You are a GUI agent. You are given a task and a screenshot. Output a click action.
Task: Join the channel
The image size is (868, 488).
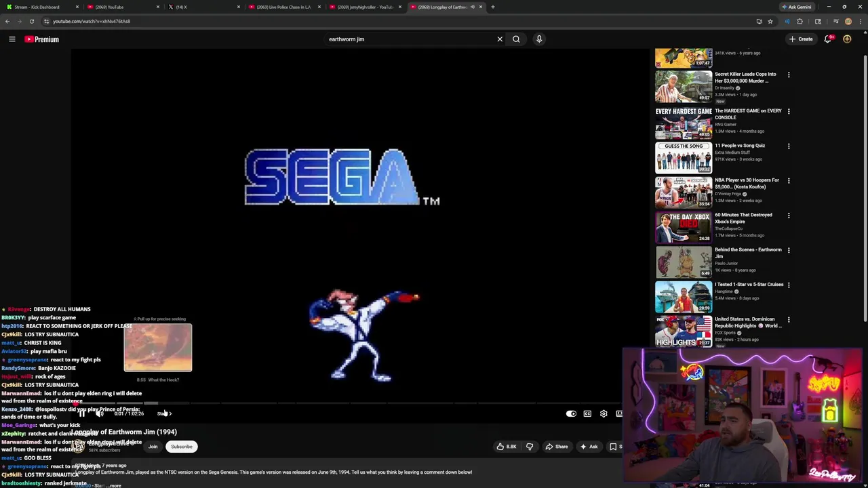coord(153,447)
